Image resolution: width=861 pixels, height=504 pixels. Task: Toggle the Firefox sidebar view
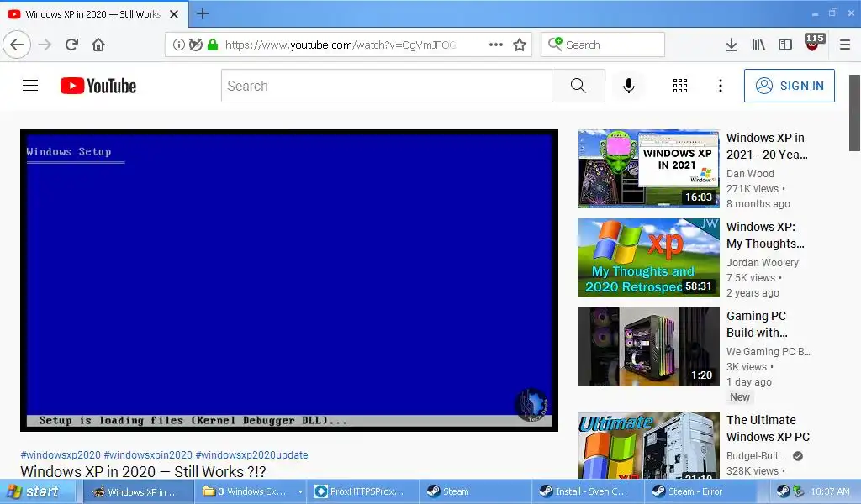click(785, 45)
